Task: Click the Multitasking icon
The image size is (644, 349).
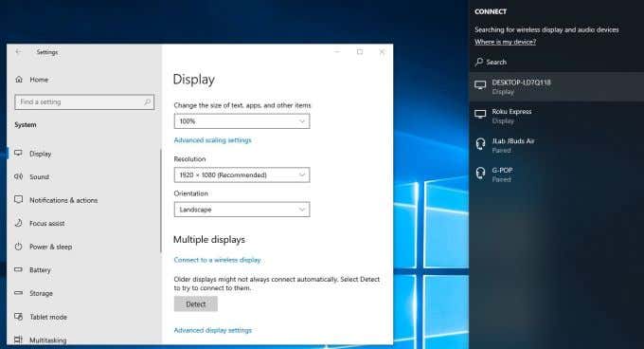Action: tap(19, 340)
